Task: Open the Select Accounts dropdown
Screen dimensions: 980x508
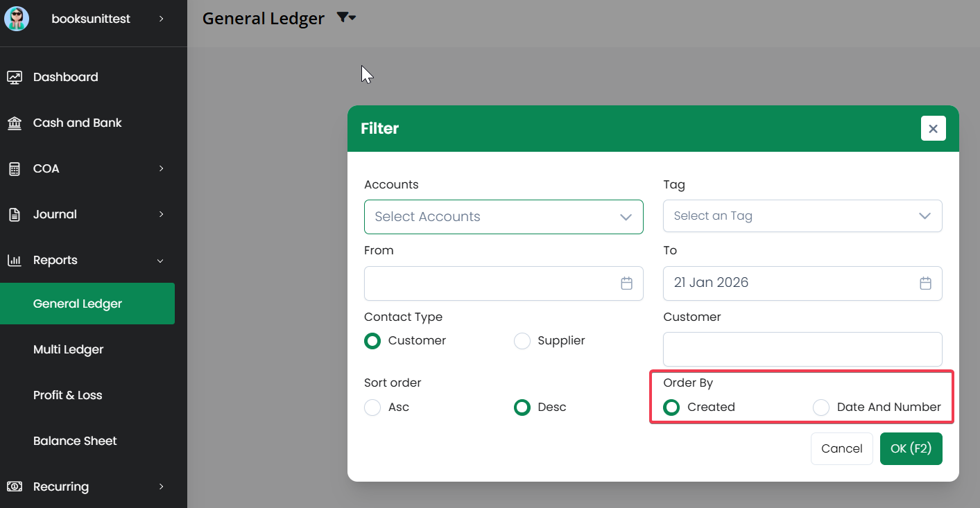Action: pyautogui.click(x=504, y=217)
